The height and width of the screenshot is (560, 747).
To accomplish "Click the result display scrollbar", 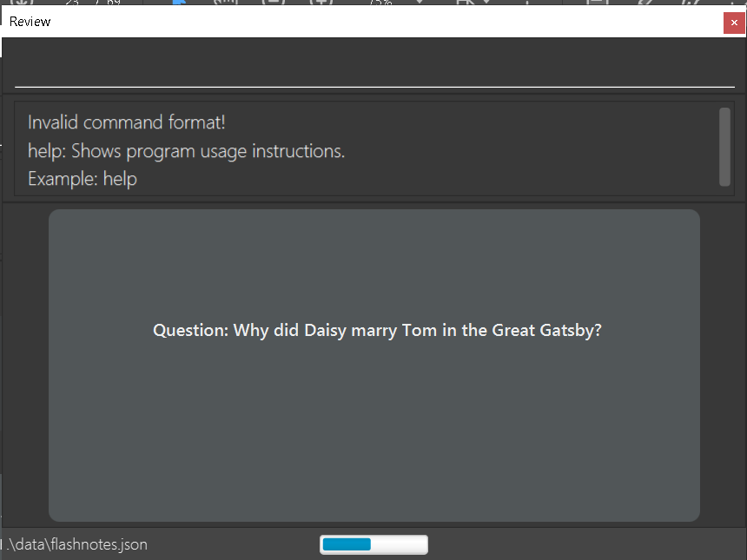I will coord(724,147).
